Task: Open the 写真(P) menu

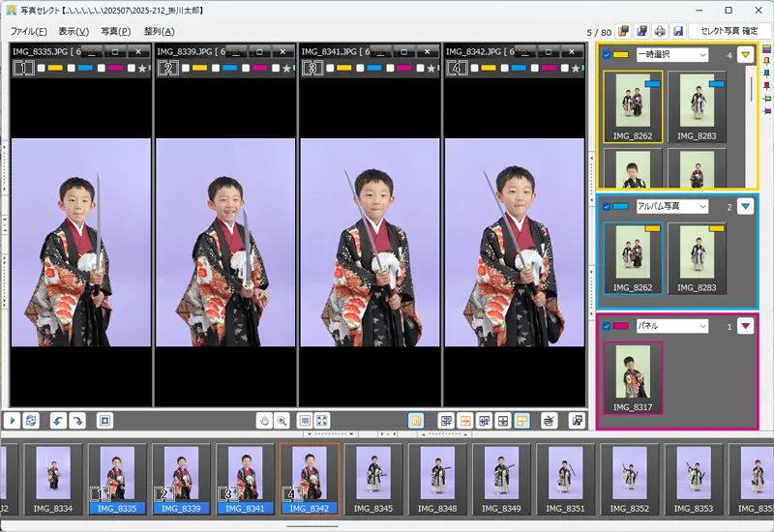Action: 115,31
